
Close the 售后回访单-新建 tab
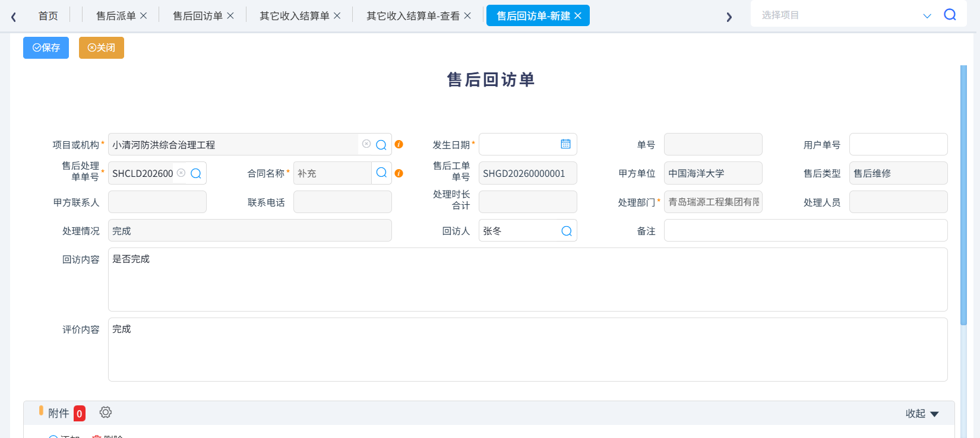[x=578, y=15]
